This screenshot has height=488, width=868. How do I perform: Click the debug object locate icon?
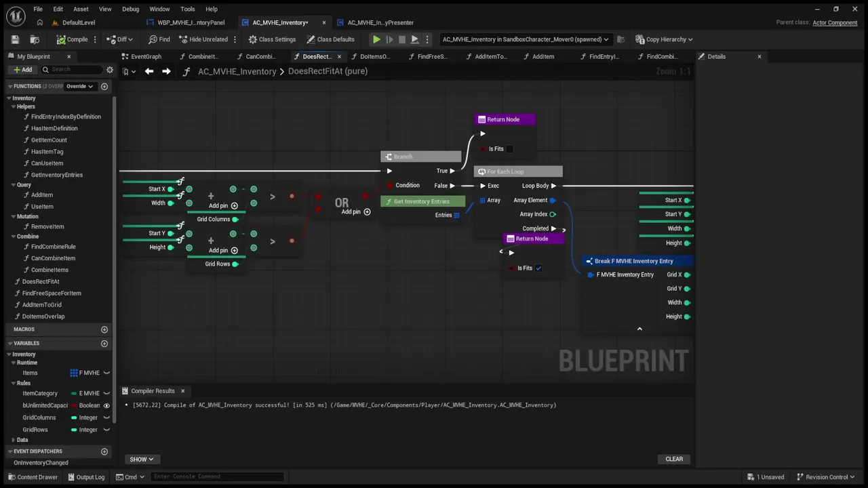click(x=620, y=39)
